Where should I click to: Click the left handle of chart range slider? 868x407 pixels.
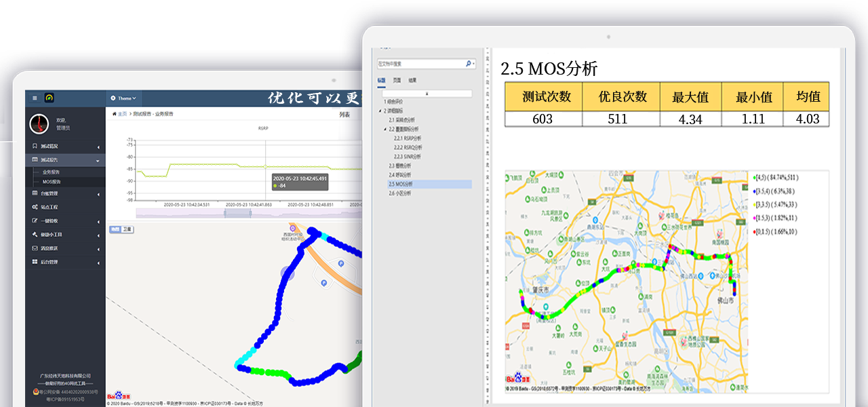click(x=225, y=213)
